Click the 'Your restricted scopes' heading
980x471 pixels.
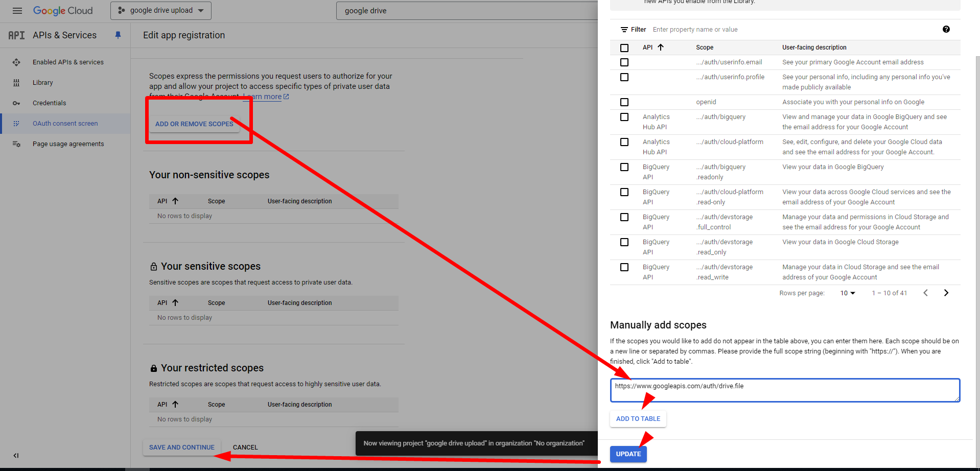[212, 368]
